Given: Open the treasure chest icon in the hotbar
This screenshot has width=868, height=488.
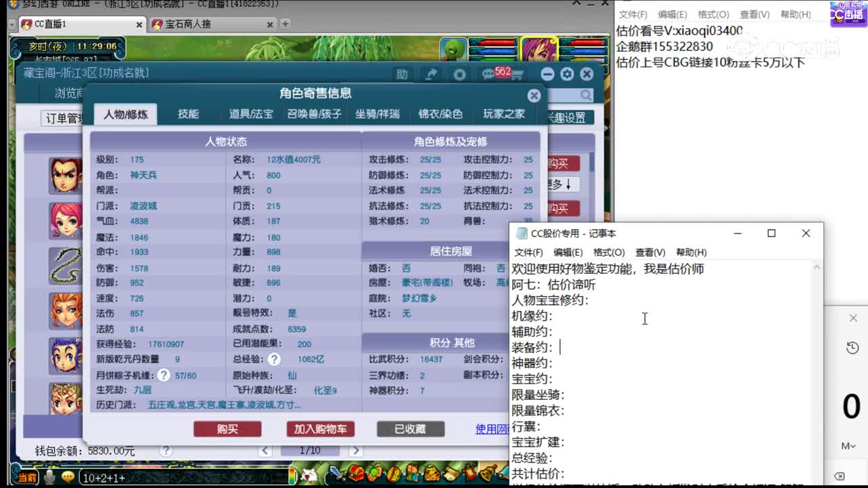Looking at the screenshot, I should [358, 474].
